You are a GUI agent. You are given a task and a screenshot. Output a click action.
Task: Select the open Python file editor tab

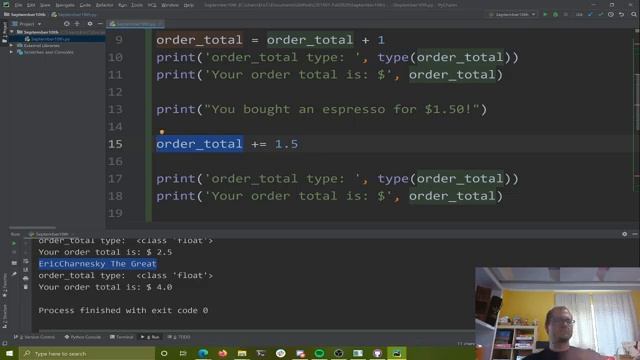coord(135,24)
